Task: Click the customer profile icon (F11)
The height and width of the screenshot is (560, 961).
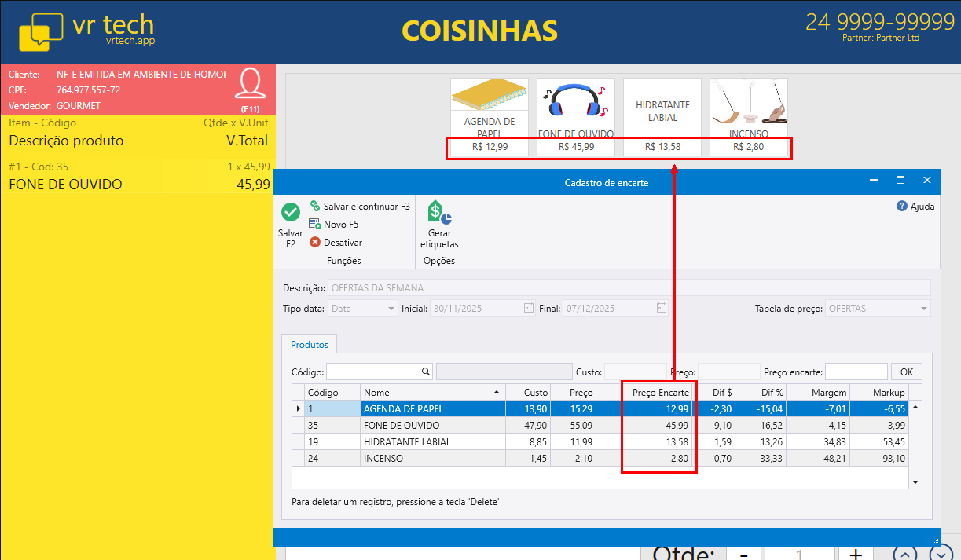Action: 250,84
